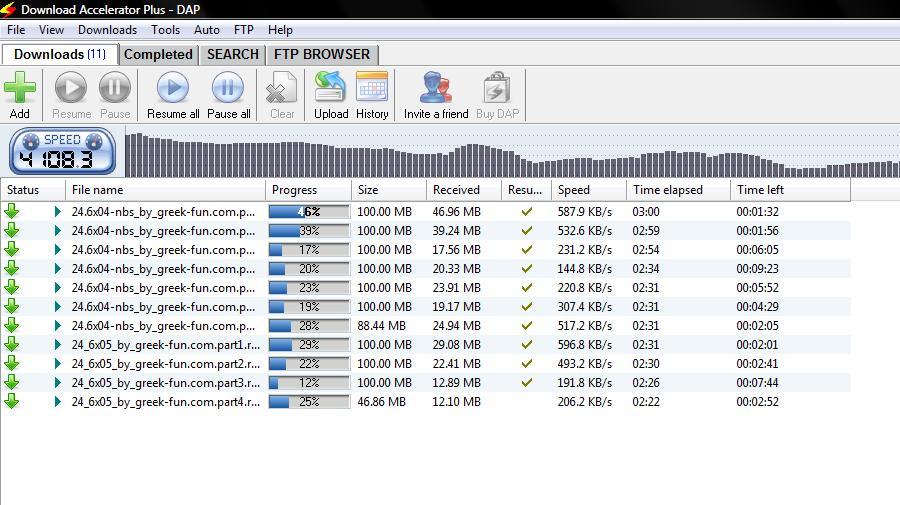Viewport: 900px width, 505px height.
Task: Expand the part2 download row triangle
Action: click(x=57, y=363)
